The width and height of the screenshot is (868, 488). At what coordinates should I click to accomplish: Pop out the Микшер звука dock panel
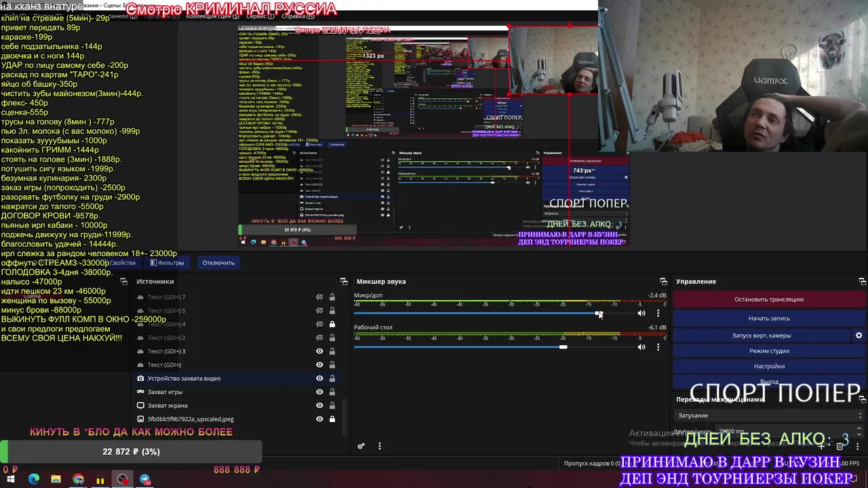(x=663, y=281)
